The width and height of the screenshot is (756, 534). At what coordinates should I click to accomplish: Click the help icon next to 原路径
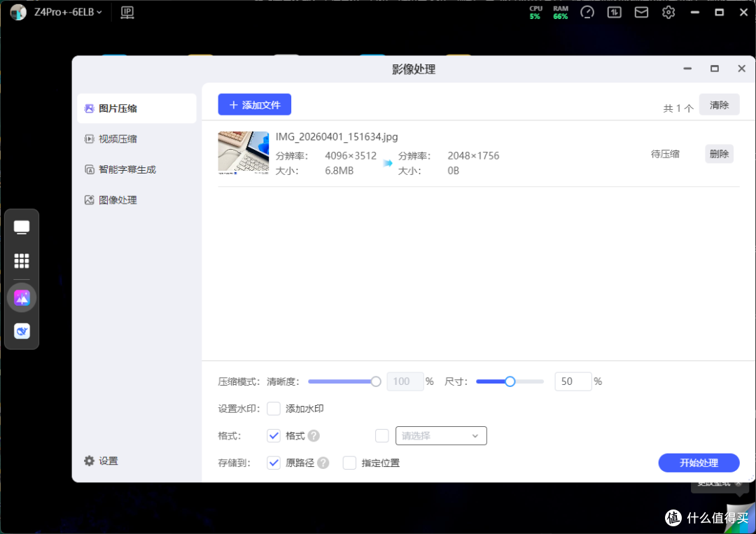(x=323, y=463)
